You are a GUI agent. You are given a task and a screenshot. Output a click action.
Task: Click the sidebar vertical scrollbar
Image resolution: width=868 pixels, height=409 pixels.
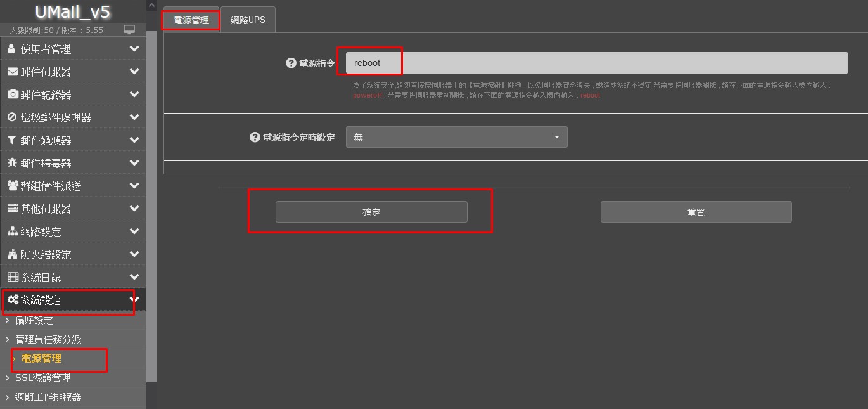(151, 190)
